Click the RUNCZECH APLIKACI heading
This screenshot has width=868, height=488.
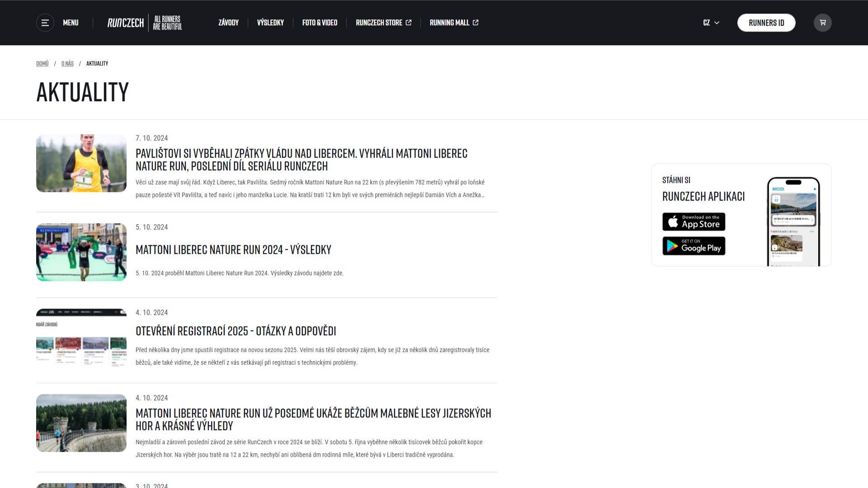click(703, 197)
